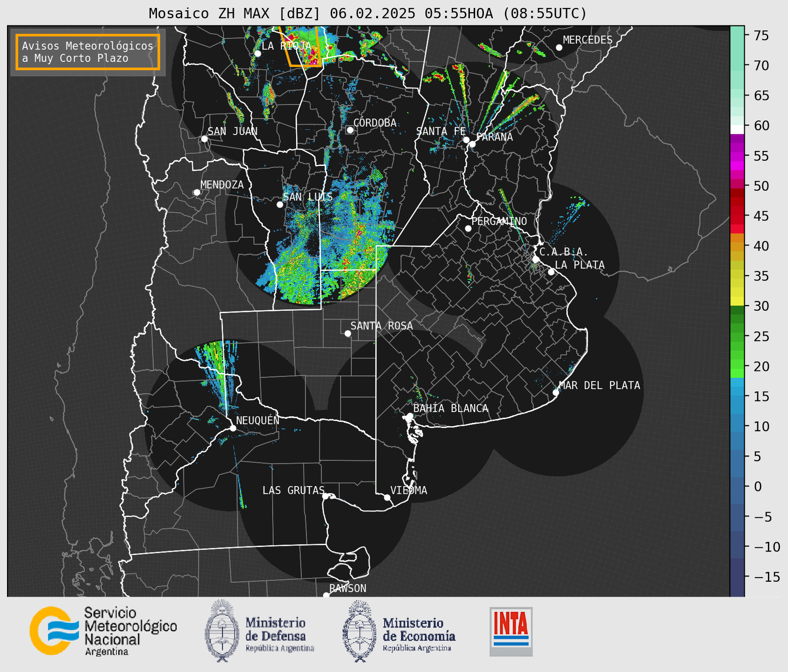Click the C.A.B.A. city marker dot
Viewport: 788px width, 672px height.
click(536, 259)
